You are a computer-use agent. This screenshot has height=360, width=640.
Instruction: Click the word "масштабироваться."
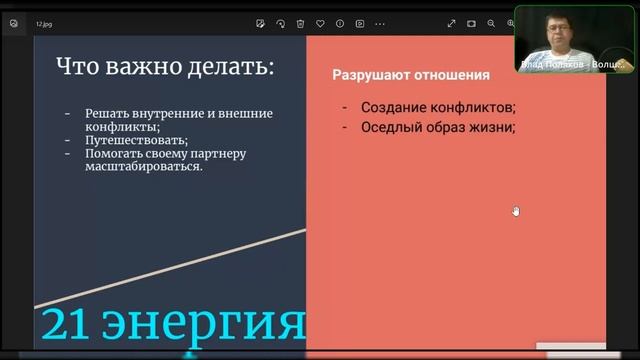144,167
